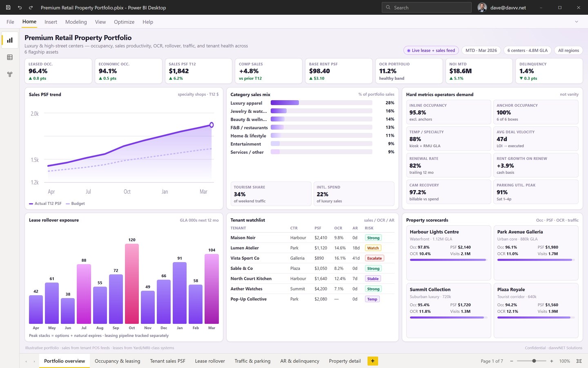Click the Escalate badge for Vista Sport Co

(x=374, y=258)
